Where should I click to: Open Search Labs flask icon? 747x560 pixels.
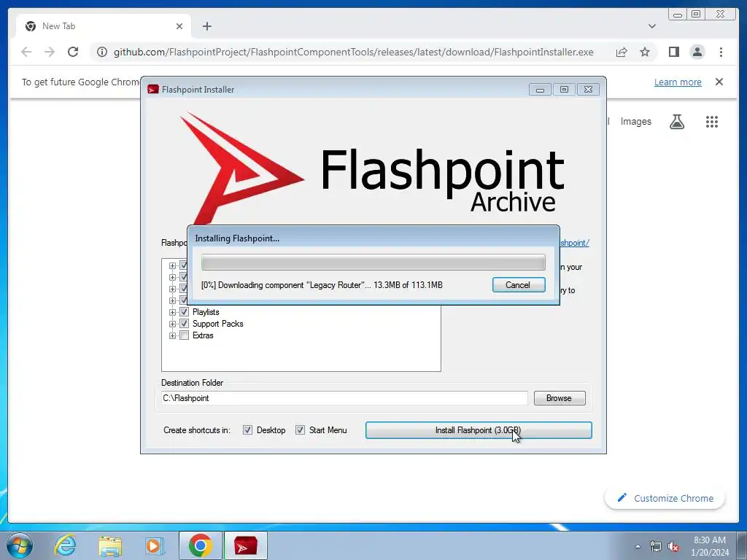(x=677, y=122)
